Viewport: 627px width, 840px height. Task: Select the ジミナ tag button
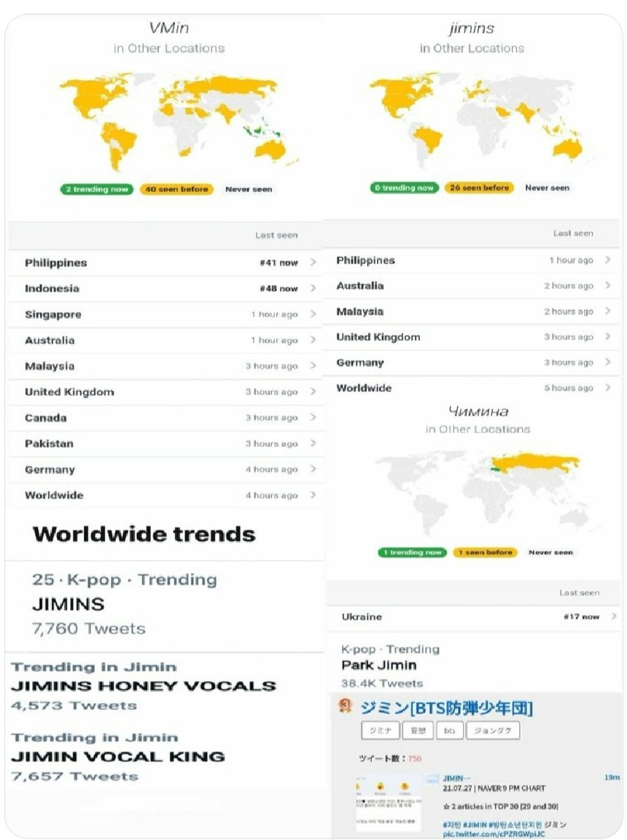tap(380, 730)
